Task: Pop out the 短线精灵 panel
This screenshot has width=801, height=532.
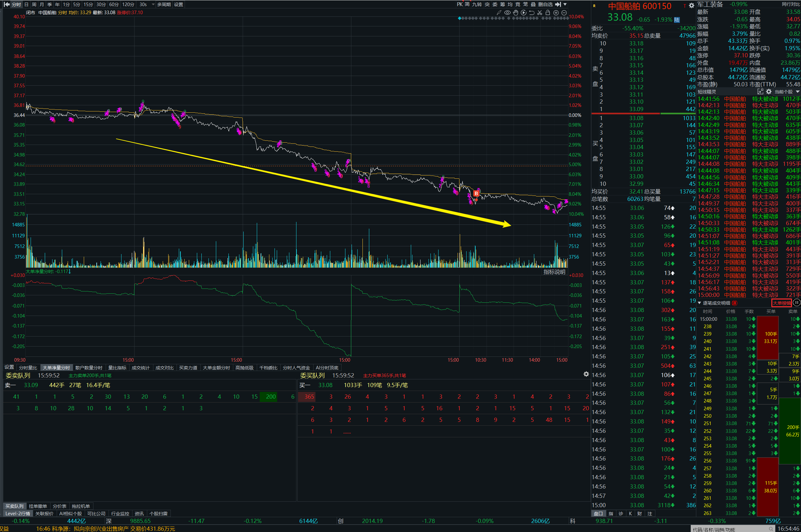Action: pos(760,91)
